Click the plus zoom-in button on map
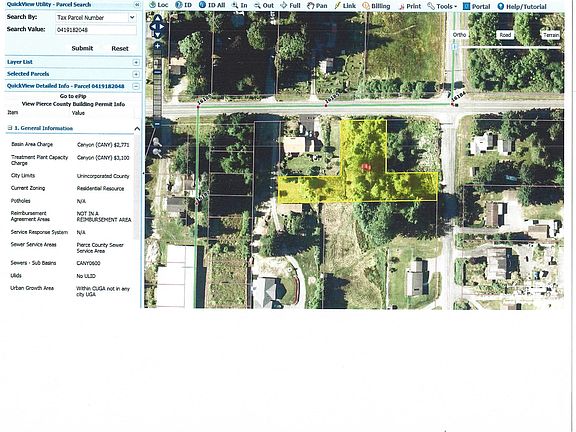Screen dimensions: 576x432 157,46
